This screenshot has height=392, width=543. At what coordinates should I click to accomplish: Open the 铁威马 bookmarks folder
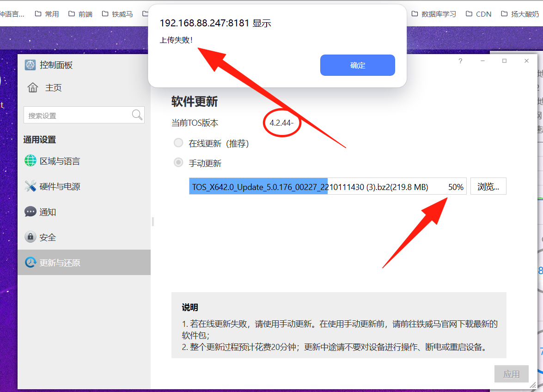click(x=117, y=14)
